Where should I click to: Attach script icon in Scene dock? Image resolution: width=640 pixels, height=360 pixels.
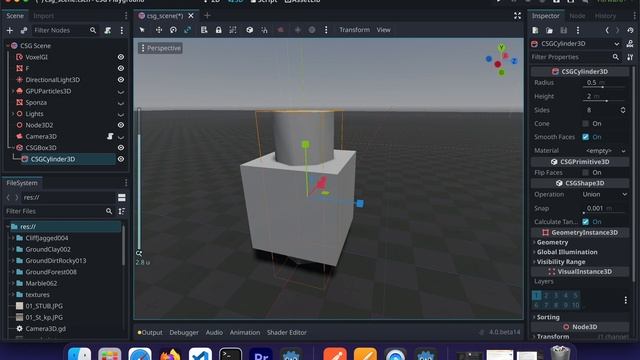pyautogui.click(x=108, y=30)
